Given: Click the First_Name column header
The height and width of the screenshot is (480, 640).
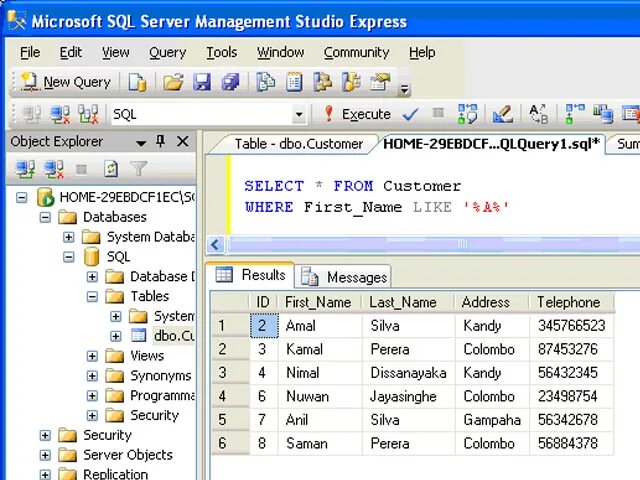Looking at the screenshot, I should [x=319, y=302].
